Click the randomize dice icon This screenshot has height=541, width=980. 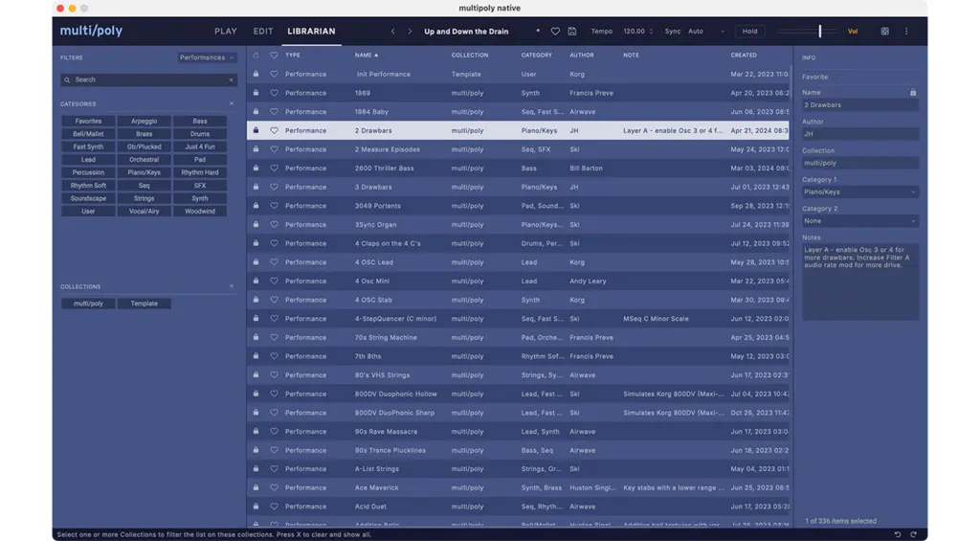click(884, 32)
